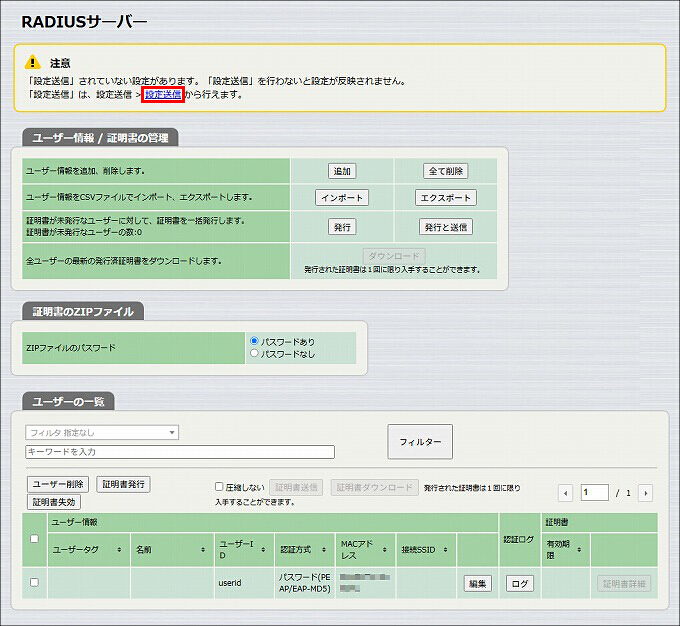Image resolution: width=680 pixels, height=626 pixels.
Task: Toggle the 圧縮しない checkbox
Action: coord(219,487)
